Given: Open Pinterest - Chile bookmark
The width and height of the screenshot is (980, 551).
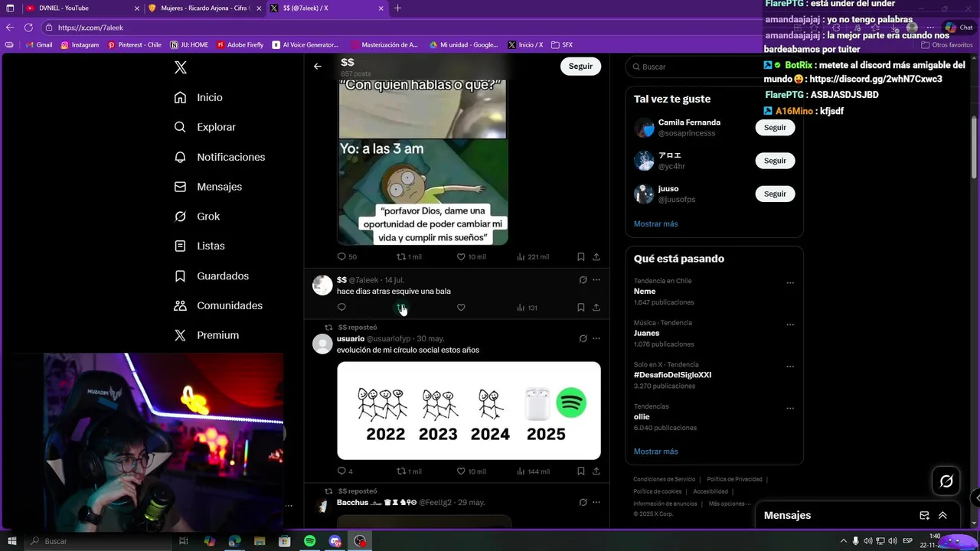Looking at the screenshot, I should 134,45.
